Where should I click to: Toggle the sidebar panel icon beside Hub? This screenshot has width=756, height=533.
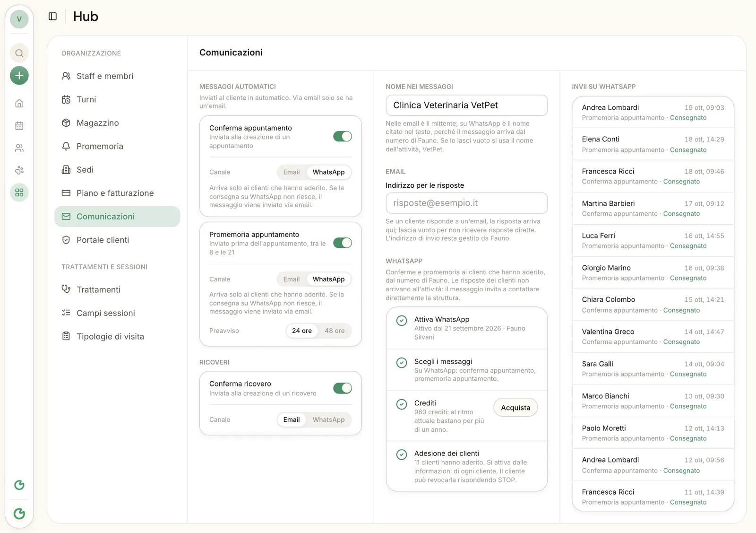[x=53, y=17]
